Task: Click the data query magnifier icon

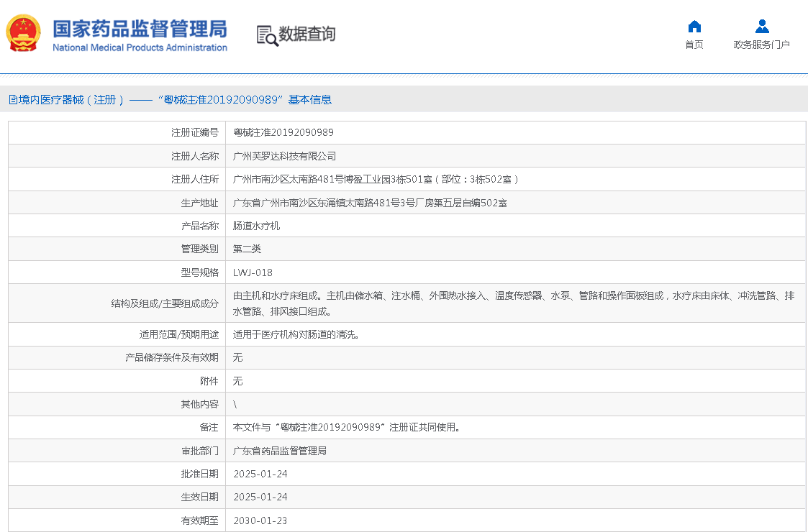Action: point(267,35)
